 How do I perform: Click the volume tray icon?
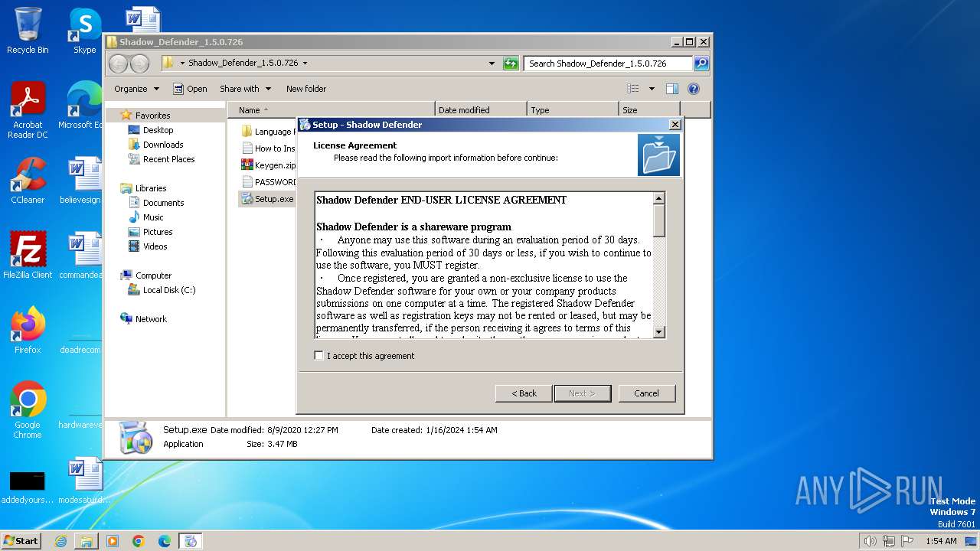coord(870,541)
